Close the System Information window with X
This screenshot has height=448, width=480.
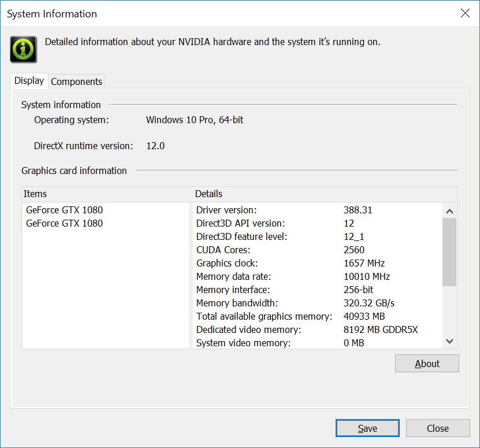465,13
